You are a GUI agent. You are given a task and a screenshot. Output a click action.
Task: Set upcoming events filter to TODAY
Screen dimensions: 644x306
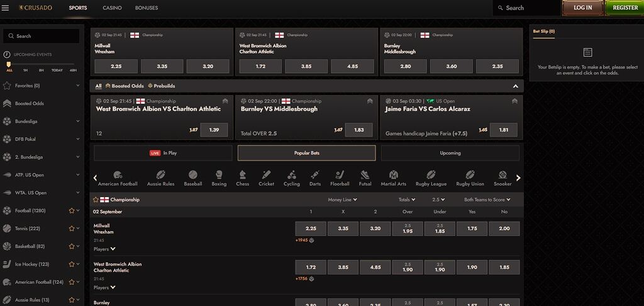pyautogui.click(x=57, y=71)
